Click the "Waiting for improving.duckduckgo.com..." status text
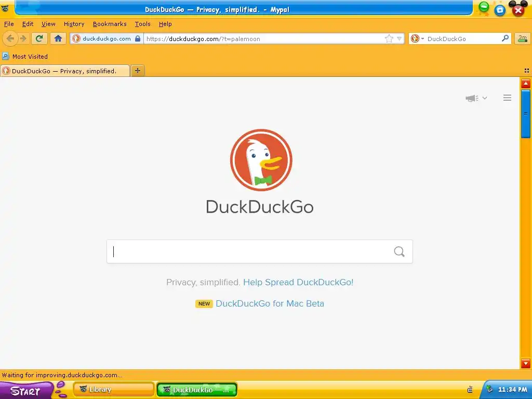Viewport: 532px width, 399px height. click(62, 375)
